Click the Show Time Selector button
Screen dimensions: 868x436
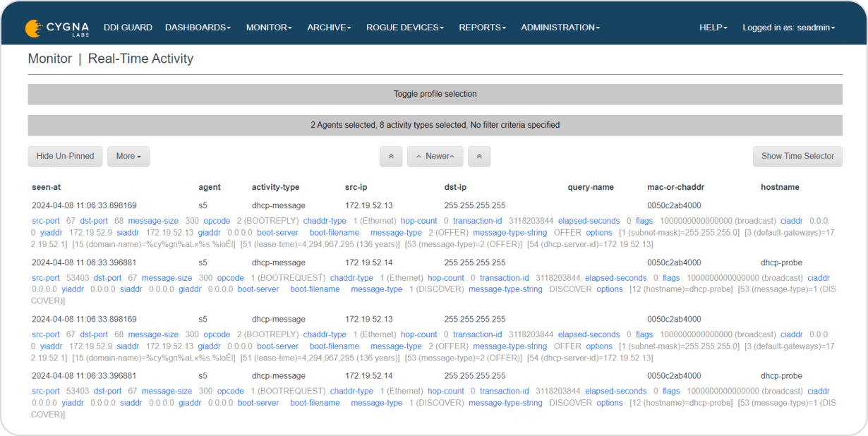point(797,156)
